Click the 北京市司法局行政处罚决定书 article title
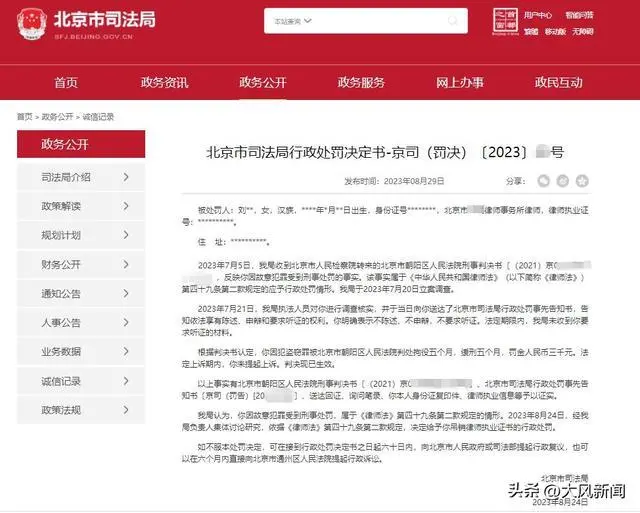This screenshot has width=640, height=513. (385, 152)
